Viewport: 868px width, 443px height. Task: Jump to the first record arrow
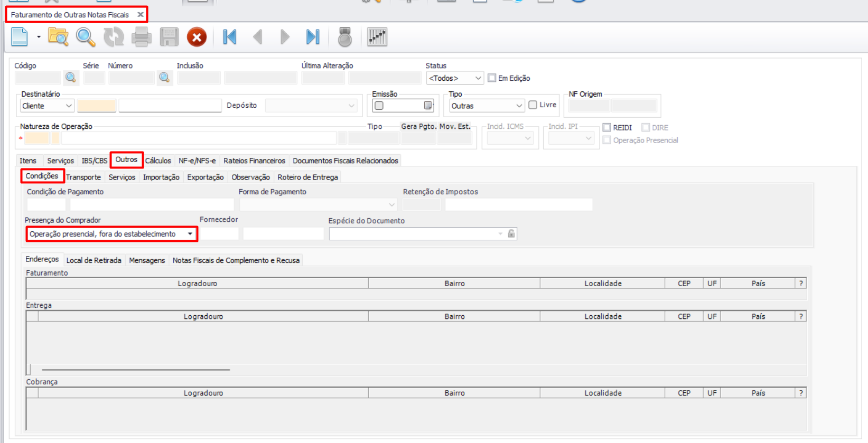point(230,37)
